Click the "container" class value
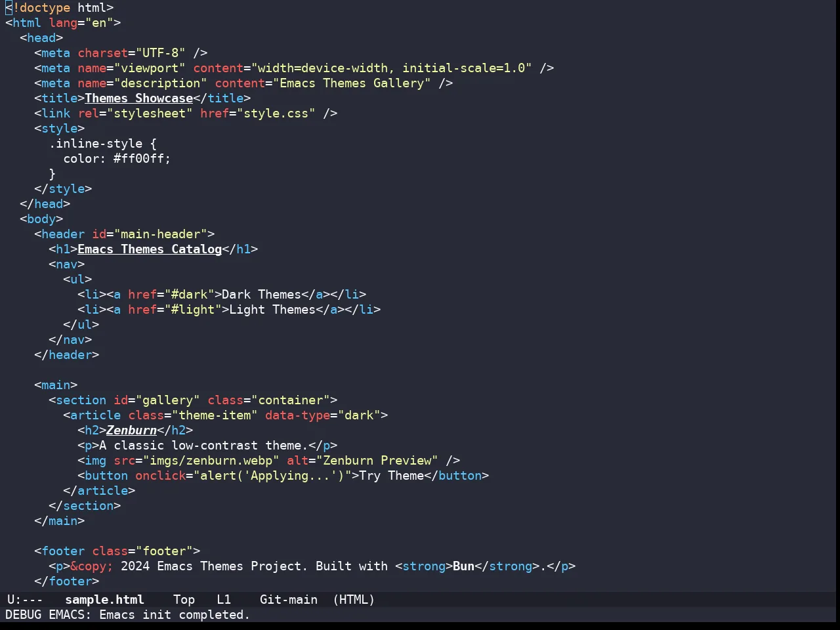The image size is (840, 630). (x=290, y=400)
